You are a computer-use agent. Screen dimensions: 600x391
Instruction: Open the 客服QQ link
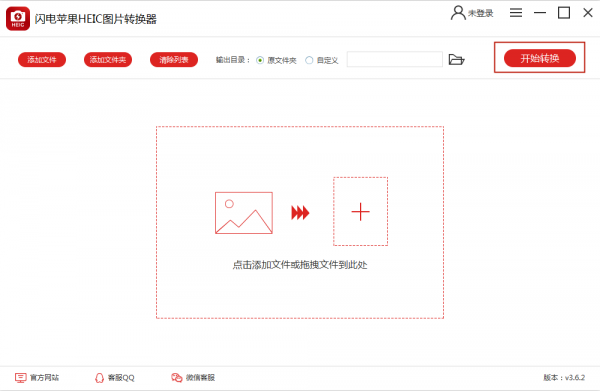(x=121, y=378)
